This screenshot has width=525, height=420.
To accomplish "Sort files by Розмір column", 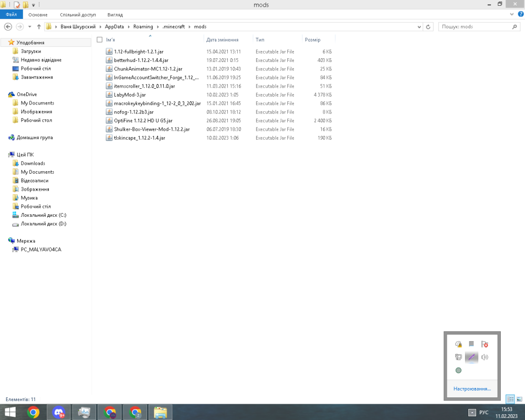I will click(312, 39).
